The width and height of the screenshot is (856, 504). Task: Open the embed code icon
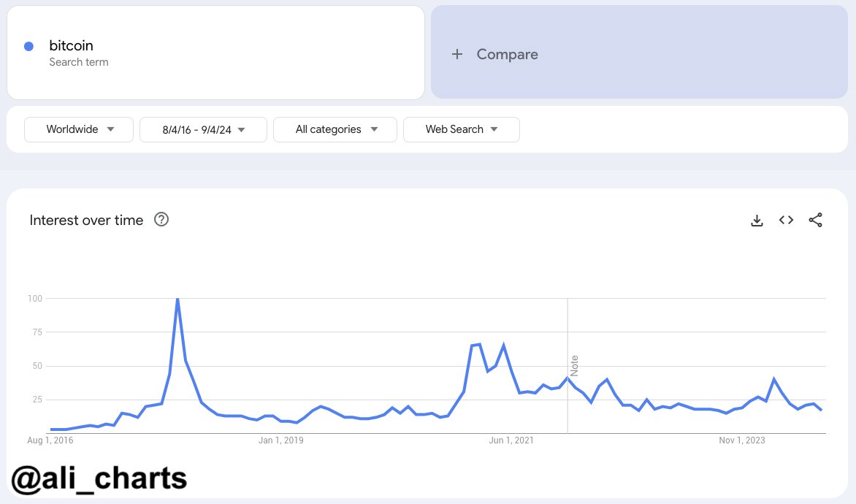click(x=786, y=220)
